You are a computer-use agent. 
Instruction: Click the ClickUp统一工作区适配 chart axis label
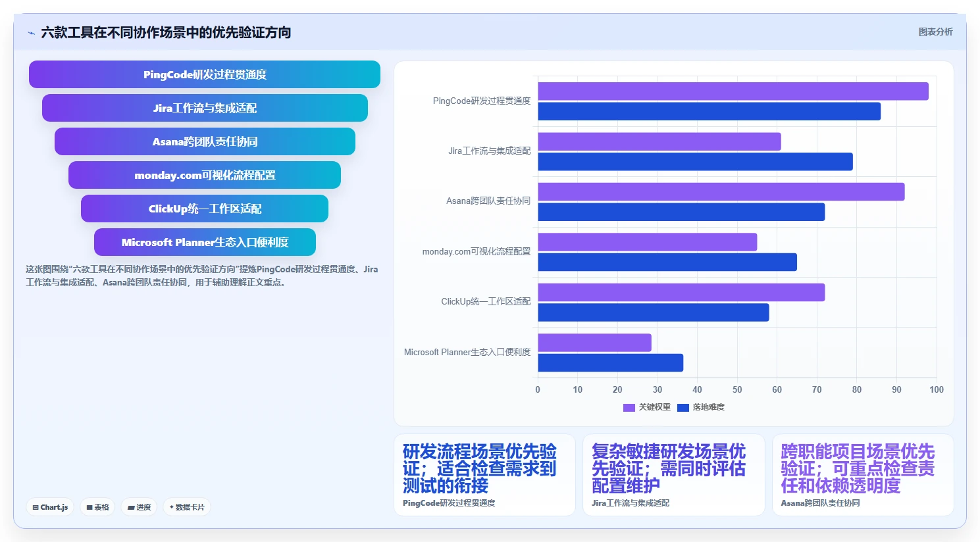click(486, 301)
